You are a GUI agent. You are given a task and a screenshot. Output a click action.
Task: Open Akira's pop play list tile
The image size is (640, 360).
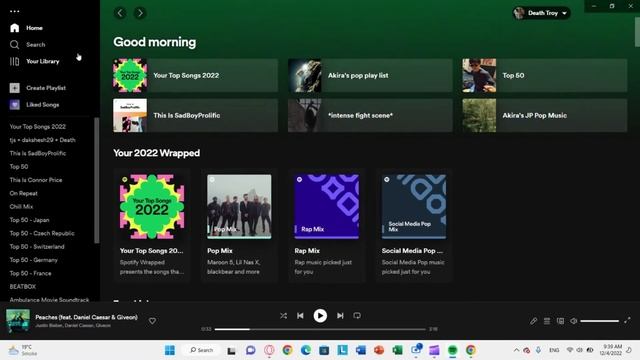click(x=370, y=75)
